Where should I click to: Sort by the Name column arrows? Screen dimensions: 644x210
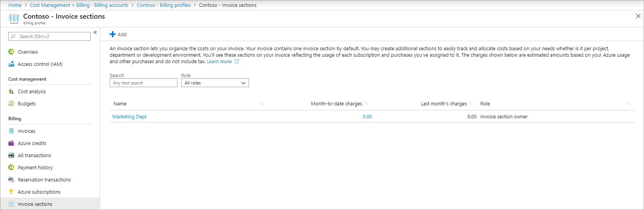[x=261, y=103]
